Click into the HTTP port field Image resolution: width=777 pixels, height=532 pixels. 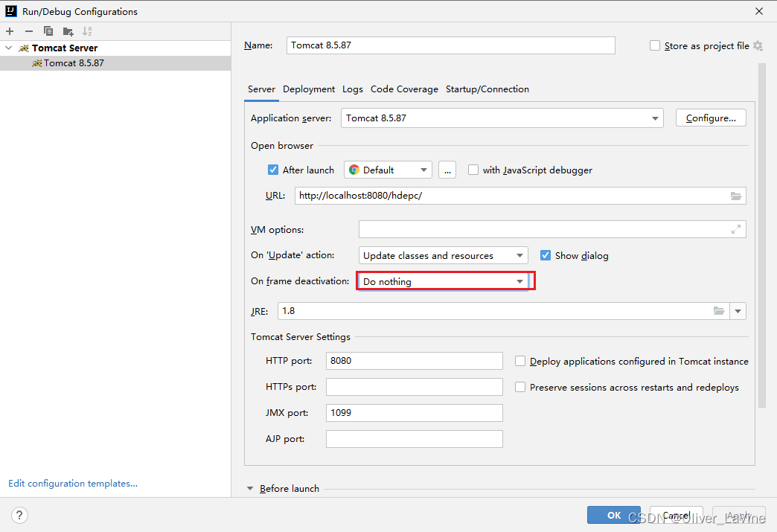tap(415, 361)
